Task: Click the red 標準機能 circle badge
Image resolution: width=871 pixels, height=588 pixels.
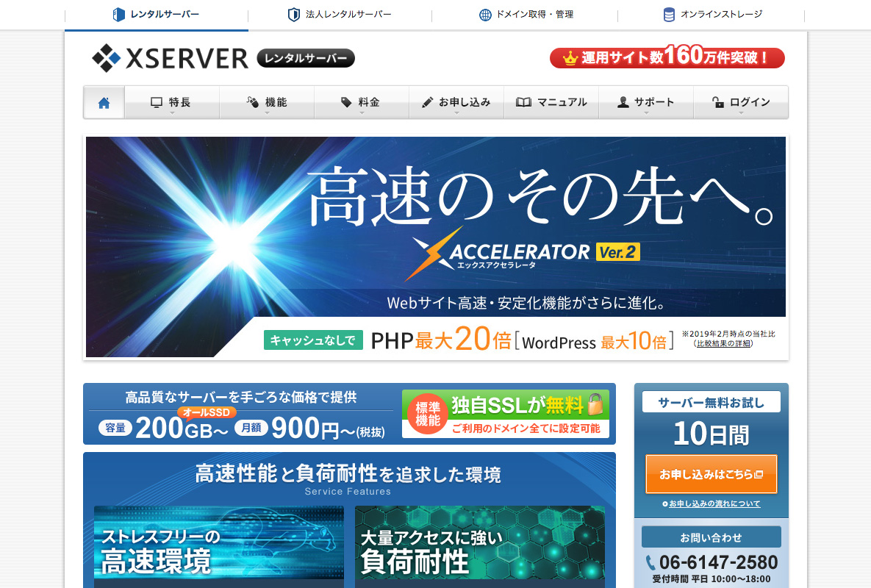Action: [x=428, y=414]
